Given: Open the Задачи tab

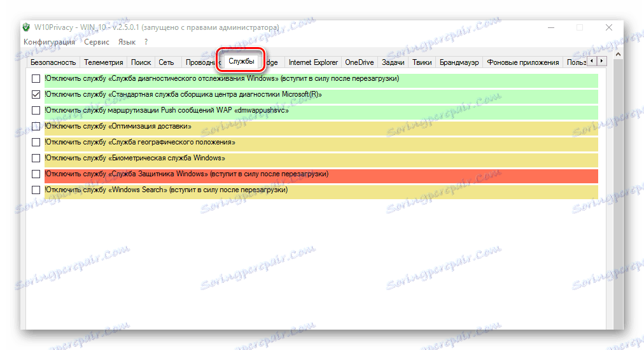Looking at the screenshot, I should click(x=393, y=62).
